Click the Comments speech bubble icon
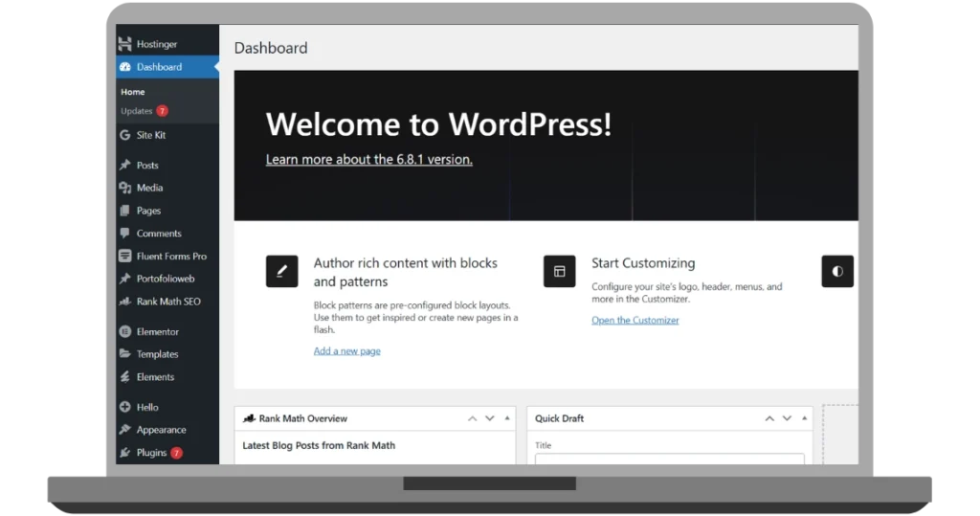The width and height of the screenshot is (980, 516). pos(125,234)
